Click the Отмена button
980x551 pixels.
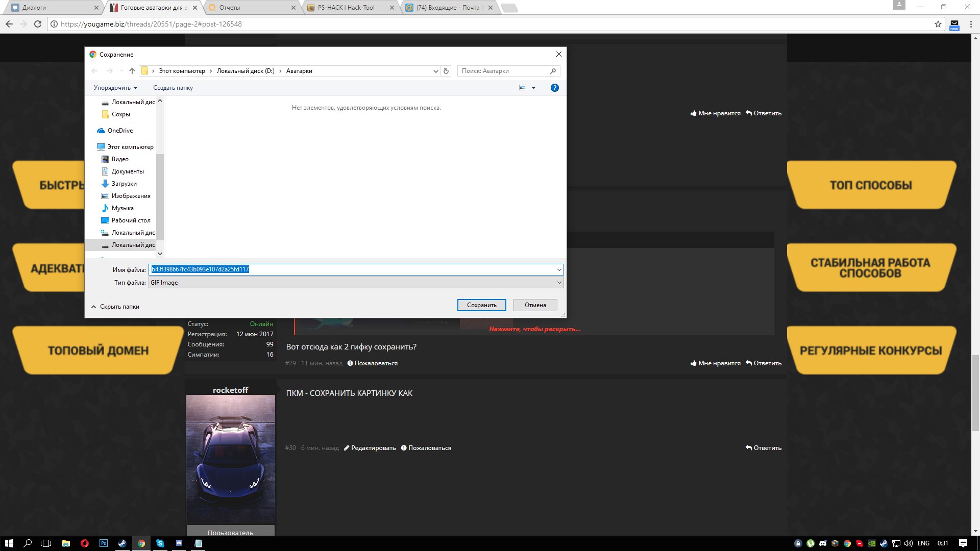(535, 305)
